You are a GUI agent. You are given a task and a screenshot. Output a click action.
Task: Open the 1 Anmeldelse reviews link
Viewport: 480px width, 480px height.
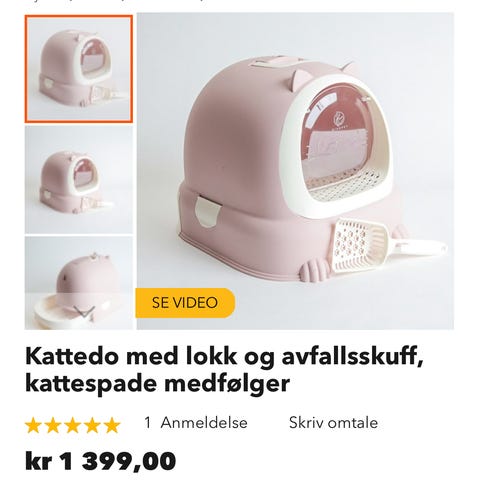(x=196, y=423)
